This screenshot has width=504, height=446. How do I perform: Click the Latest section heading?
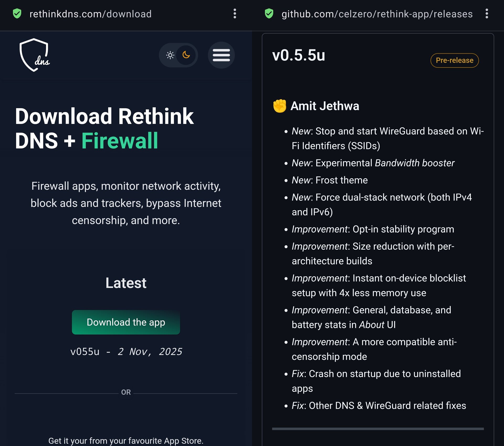(126, 283)
